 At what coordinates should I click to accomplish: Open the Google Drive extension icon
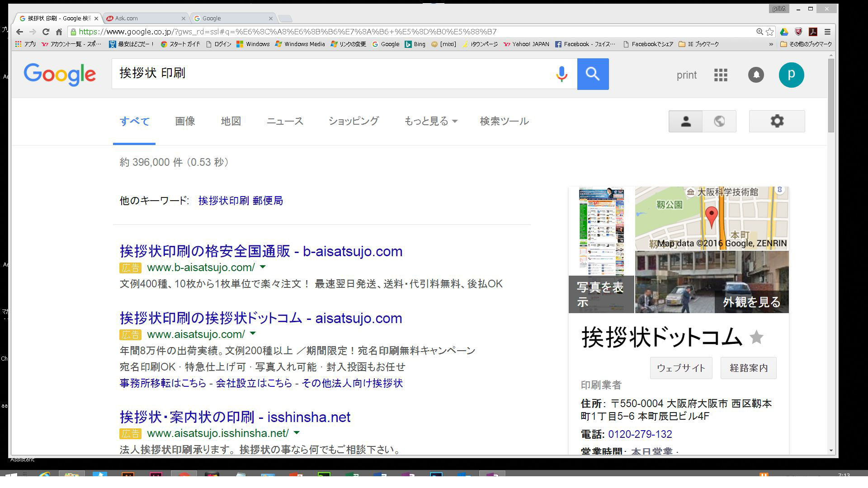(x=784, y=32)
